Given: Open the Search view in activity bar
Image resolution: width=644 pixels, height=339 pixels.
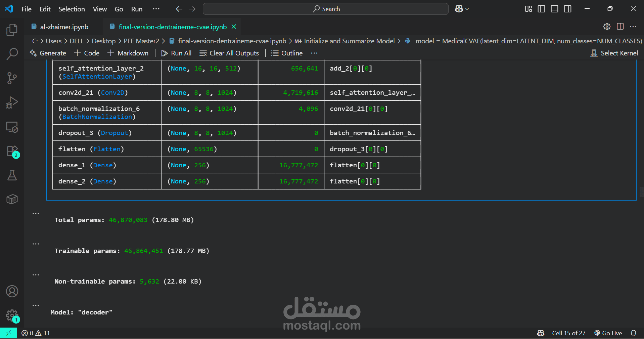Looking at the screenshot, I should coord(12,54).
